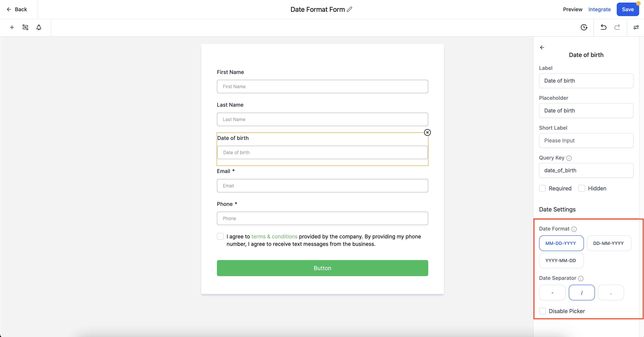This screenshot has height=337, width=644.
Task: Check the Disable Picker option
Action: pyautogui.click(x=542, y=311)
